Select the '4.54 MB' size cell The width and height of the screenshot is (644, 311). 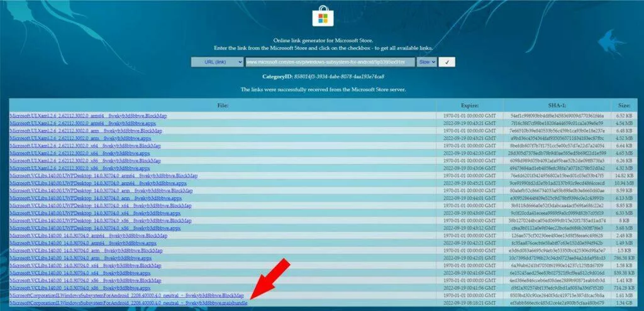625,123
